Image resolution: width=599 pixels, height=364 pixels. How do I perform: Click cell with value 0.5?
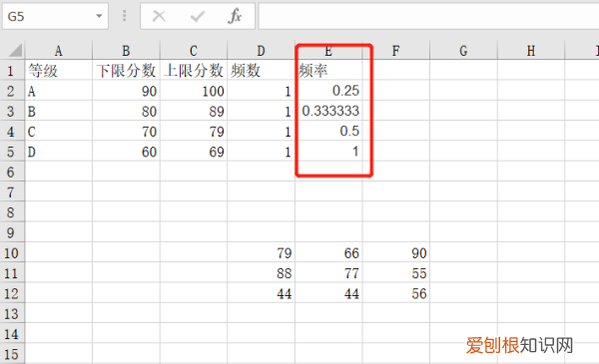coord(328,132)
